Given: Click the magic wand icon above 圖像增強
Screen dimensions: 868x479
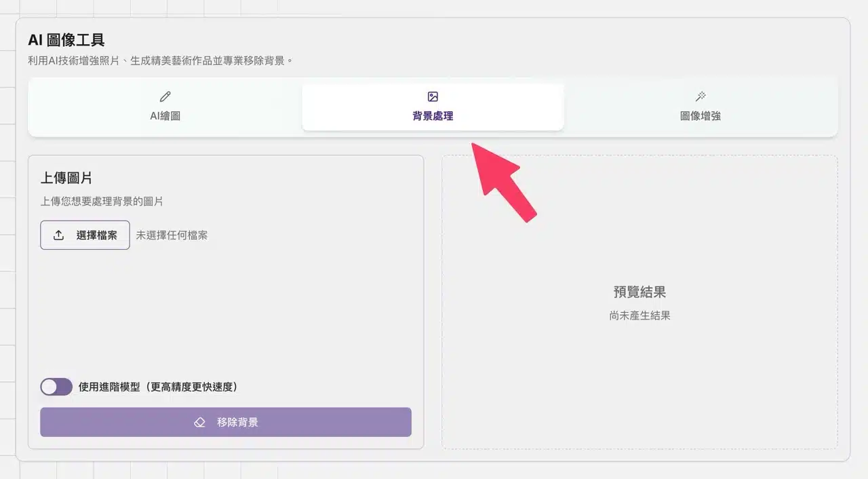Looking at the screenshot, I should click(701, 97).
